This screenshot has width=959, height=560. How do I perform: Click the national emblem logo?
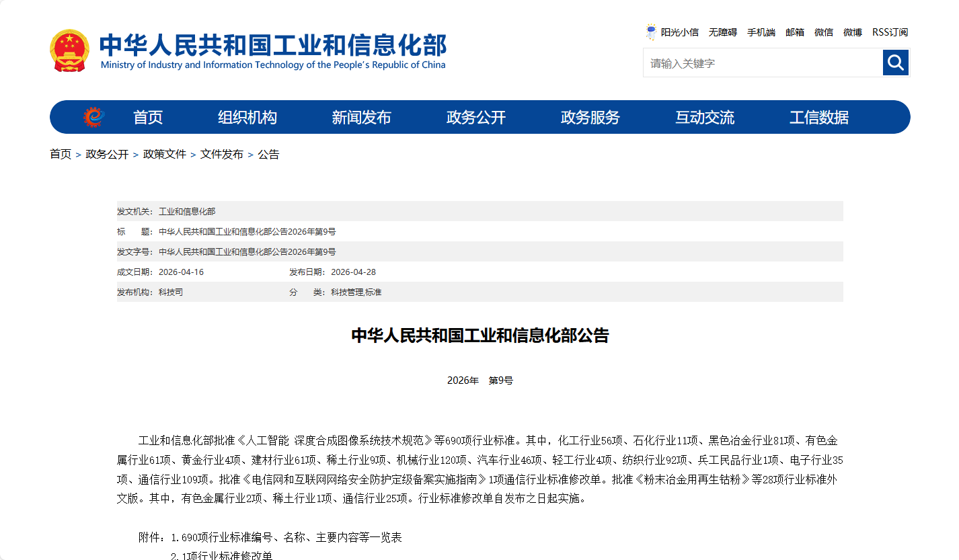[69, 50]
